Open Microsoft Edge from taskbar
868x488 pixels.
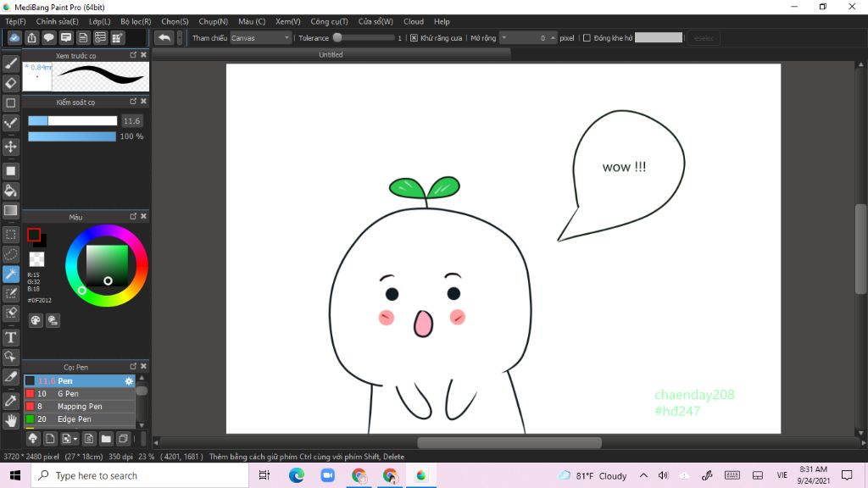click(296, 475)
